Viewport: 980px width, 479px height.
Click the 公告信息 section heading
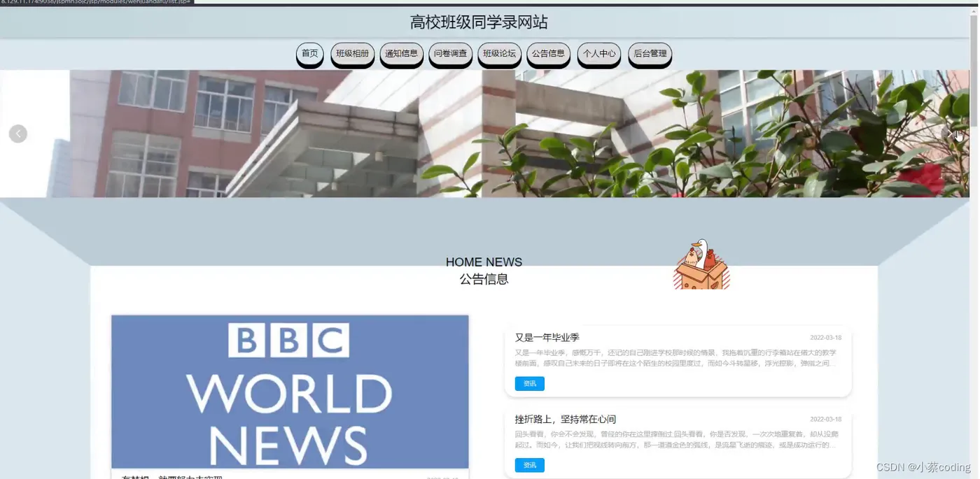(484, 279)
